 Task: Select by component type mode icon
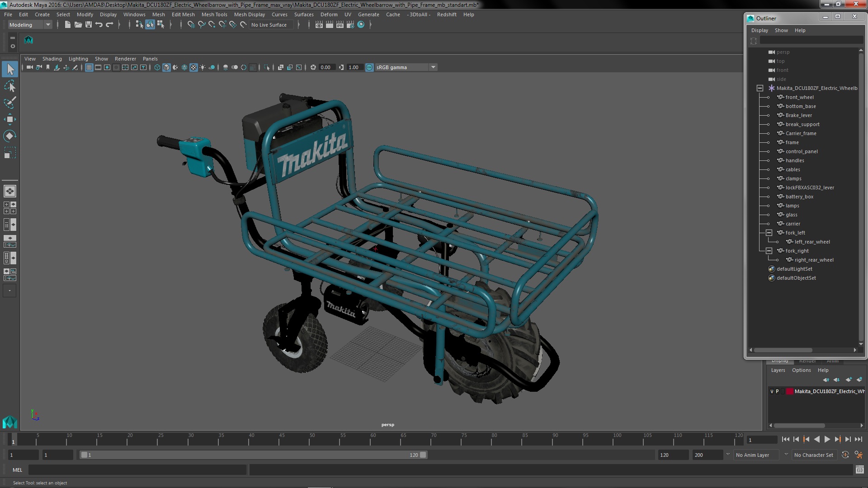pos(160,25)
